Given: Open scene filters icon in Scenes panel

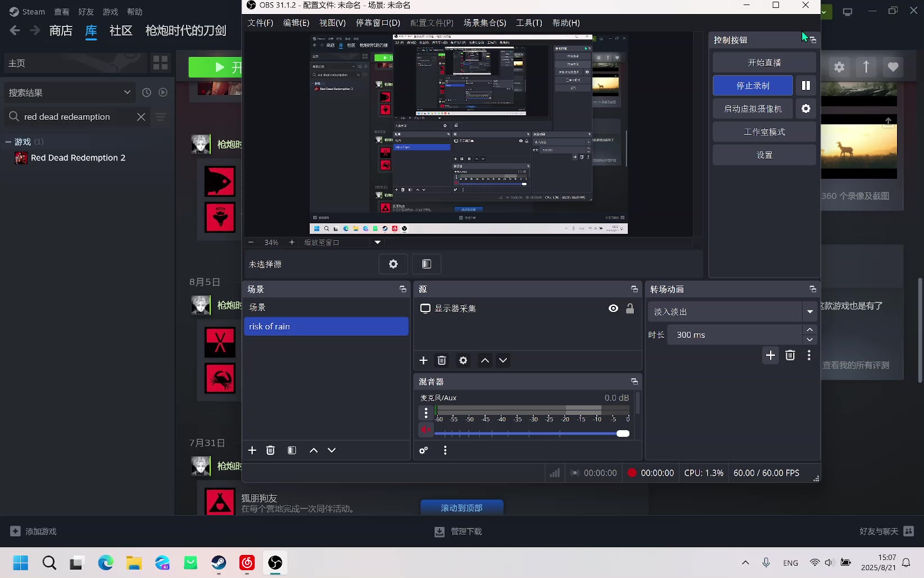Looking at the screenshot, I should click(x=292, y=450).
